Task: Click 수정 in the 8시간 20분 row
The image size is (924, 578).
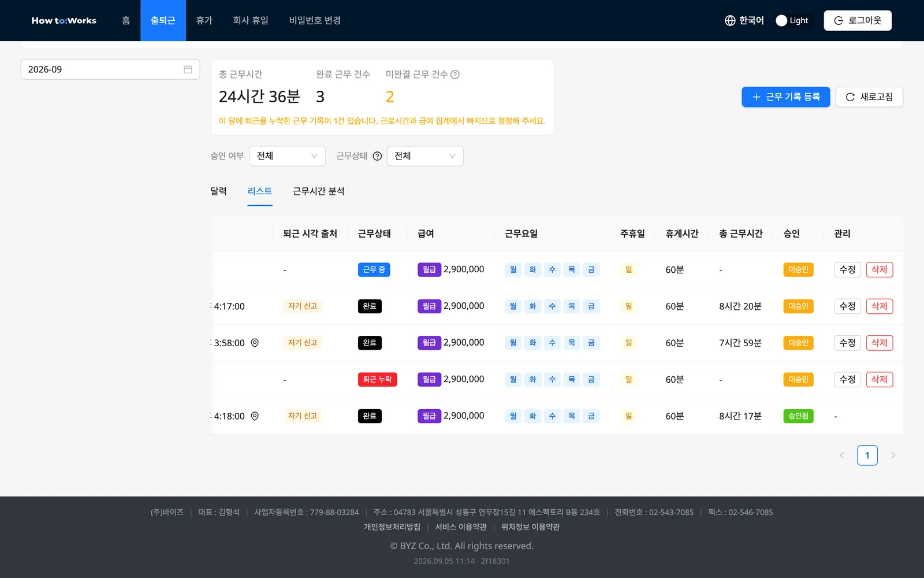Action: [847, 306]
